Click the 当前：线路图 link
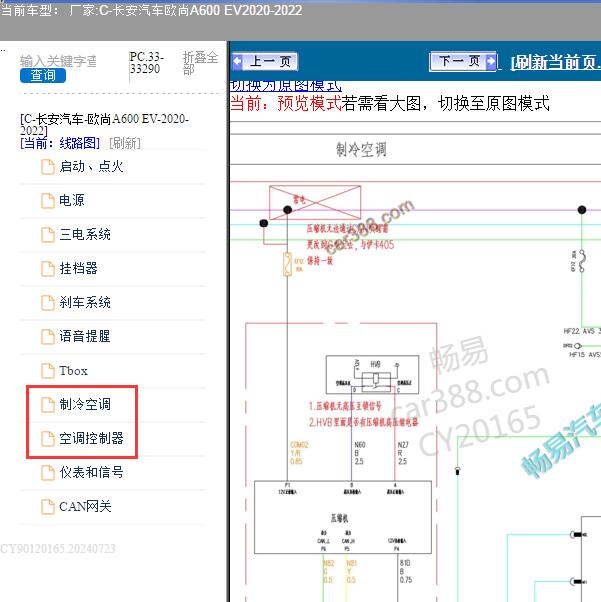The image size is (601, 602). point(60,143)
